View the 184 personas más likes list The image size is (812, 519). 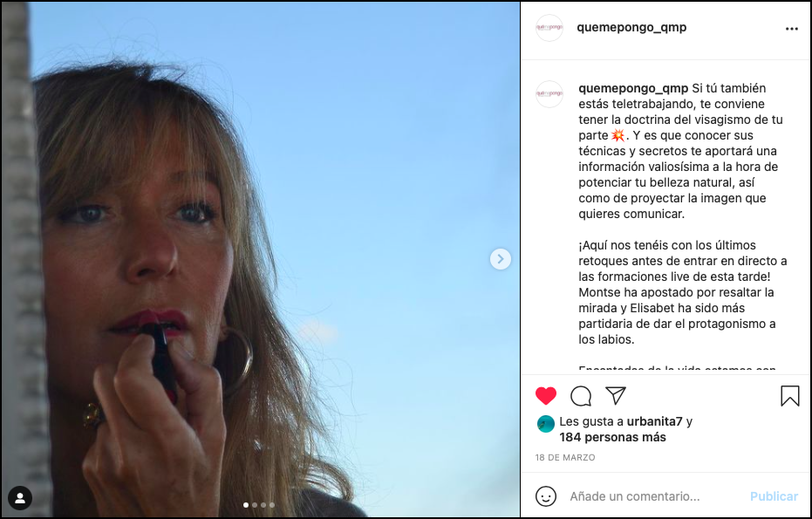[x=612, y=437]
